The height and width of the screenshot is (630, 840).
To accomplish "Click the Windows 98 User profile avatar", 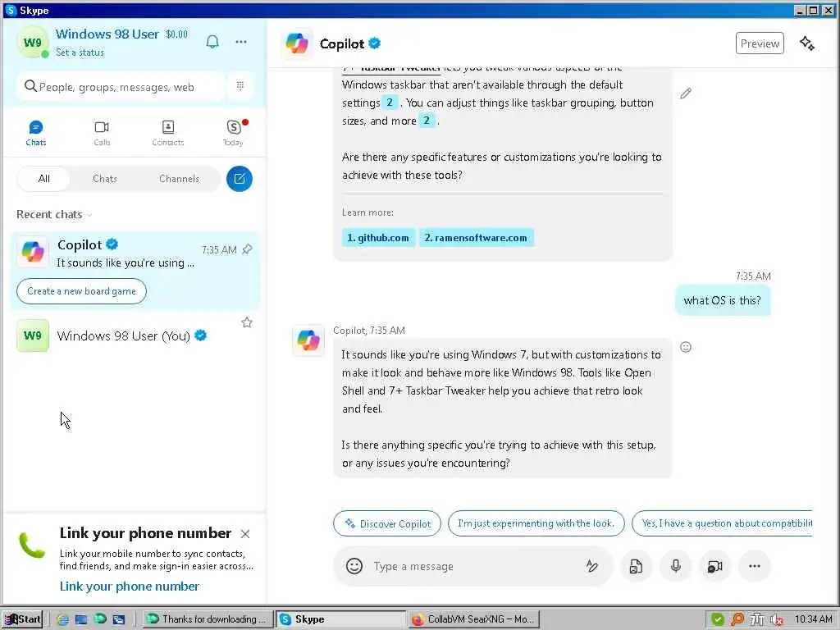I will point(33,42).
